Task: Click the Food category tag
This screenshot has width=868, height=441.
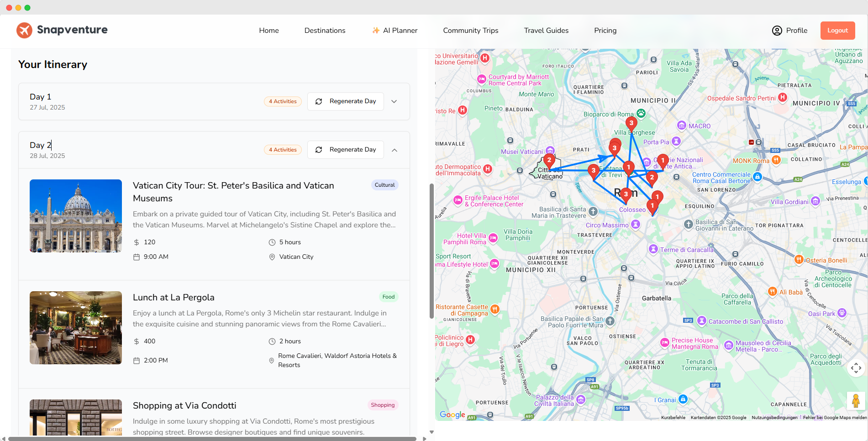Action: click(x=389, y=297)
